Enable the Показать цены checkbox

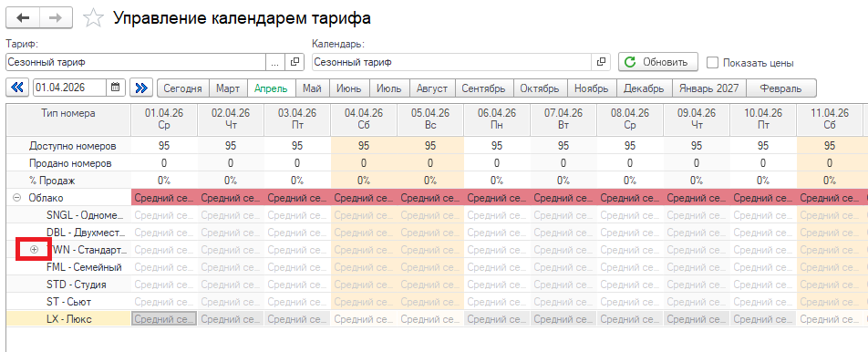[713, 63]
